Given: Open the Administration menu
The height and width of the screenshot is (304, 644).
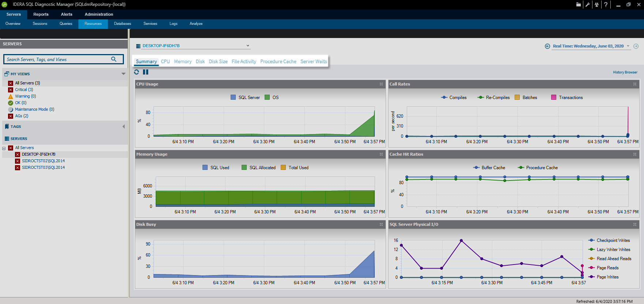Looking at the screenshot, I should [99, 14].
